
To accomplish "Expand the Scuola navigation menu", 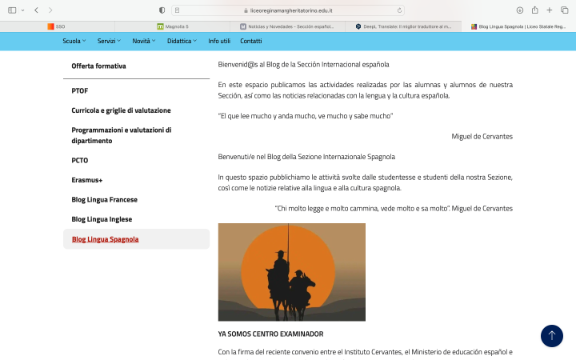I will coord(74,41).
